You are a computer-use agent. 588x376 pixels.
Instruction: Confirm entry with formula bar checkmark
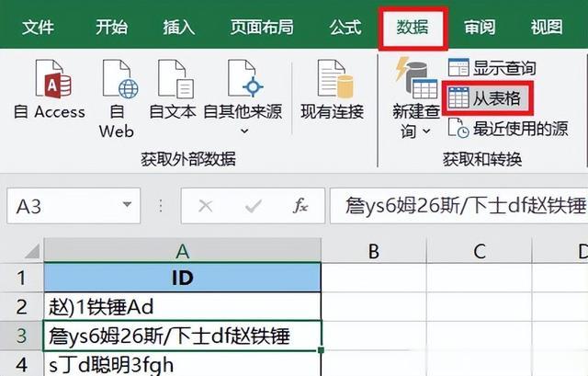[254, 206]
